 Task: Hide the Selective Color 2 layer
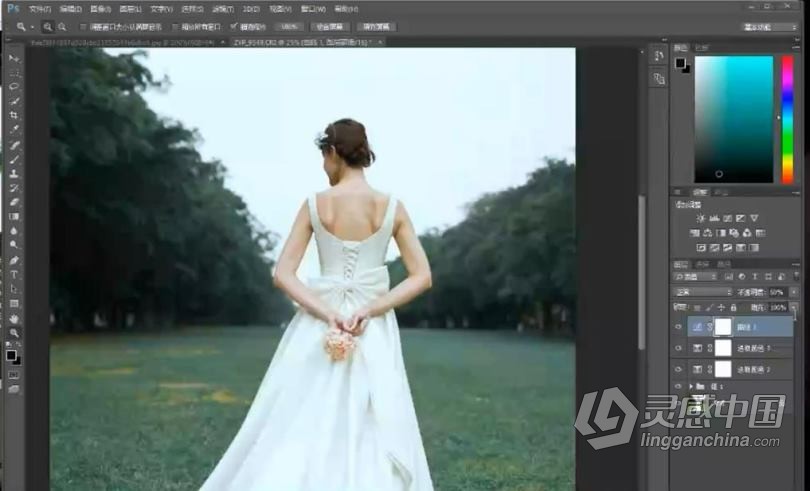[679, 370]
